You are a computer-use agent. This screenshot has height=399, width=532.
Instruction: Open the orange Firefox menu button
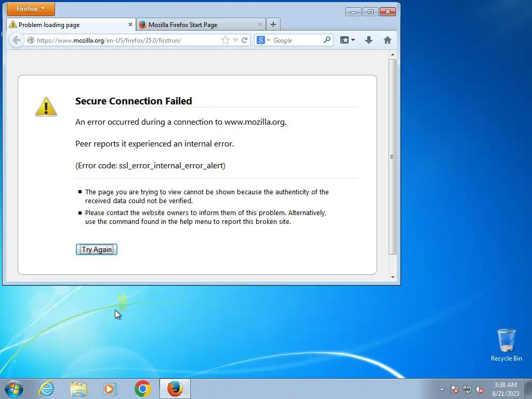[31, 9]
